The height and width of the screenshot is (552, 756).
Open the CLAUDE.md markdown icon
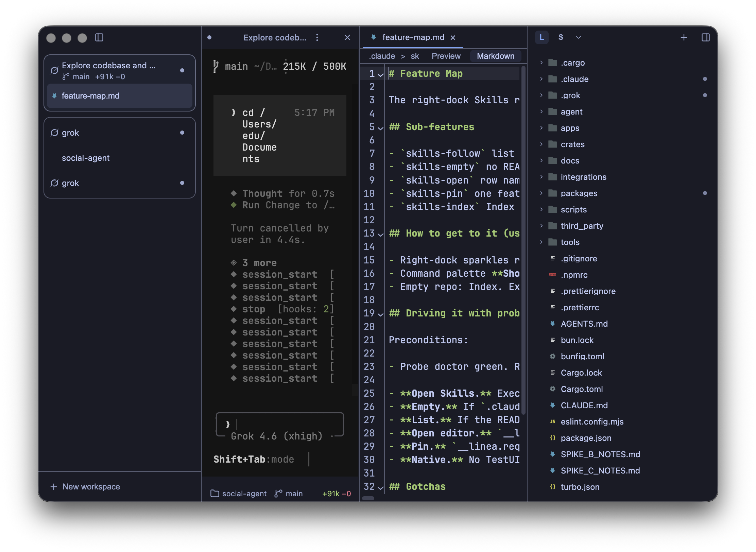553,405
